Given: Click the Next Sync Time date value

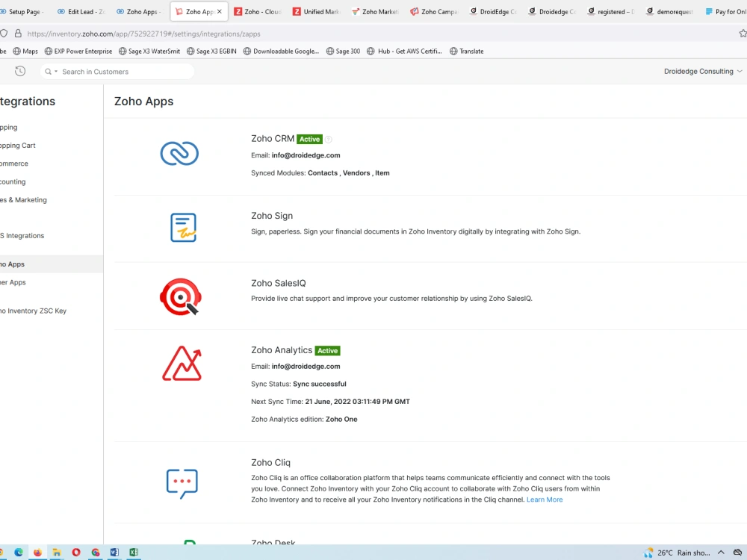Looking at the screenshot, I should pos(357,402).
